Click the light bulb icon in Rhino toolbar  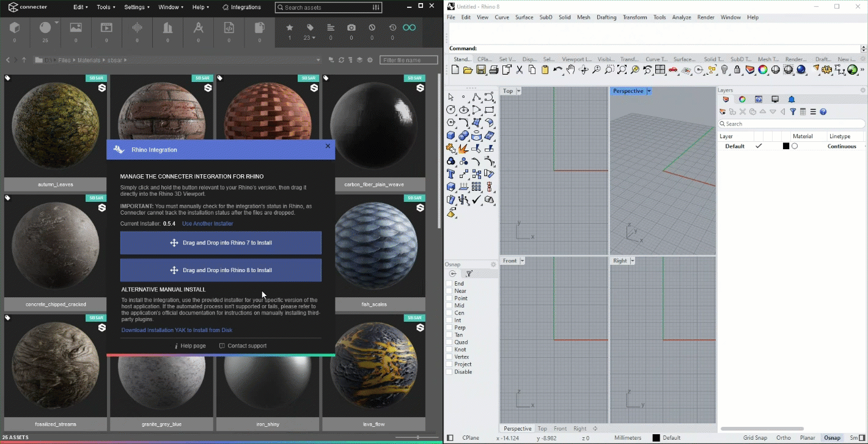[724, 70]
